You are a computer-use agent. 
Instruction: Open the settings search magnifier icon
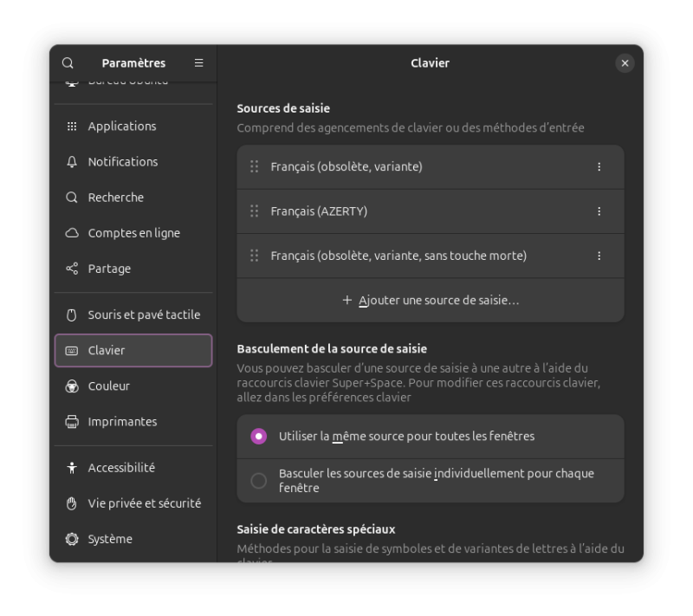tap(68, 63)
